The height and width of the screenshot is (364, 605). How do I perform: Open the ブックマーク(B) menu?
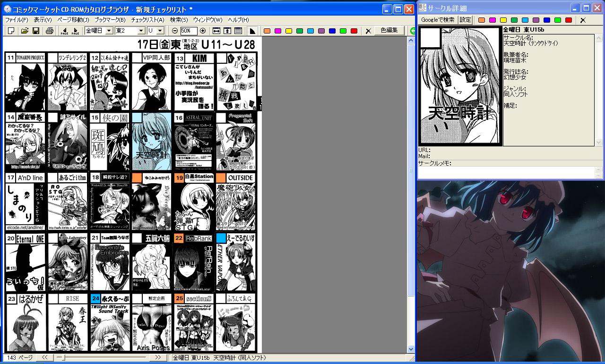pos(110,20)
